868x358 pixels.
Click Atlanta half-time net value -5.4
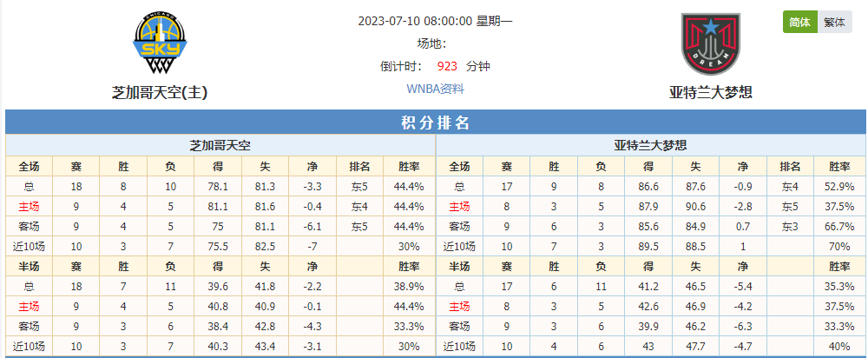click(x=743, y=287)
